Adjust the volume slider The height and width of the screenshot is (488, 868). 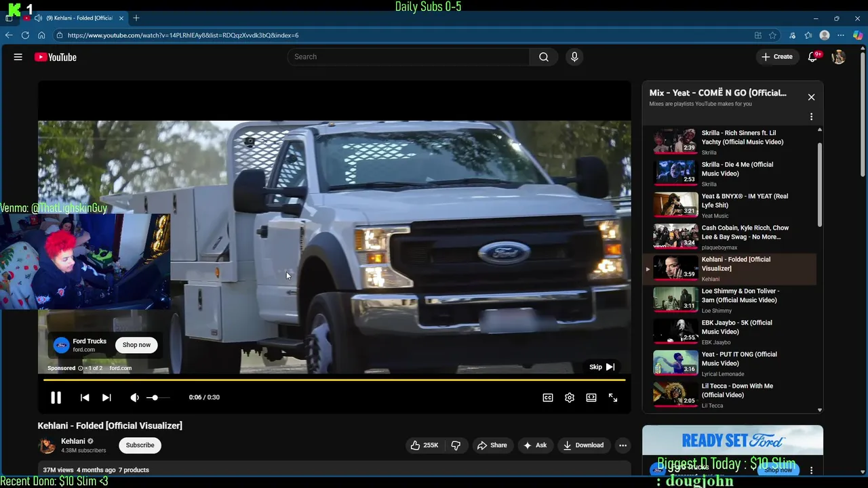click(159, 398)
